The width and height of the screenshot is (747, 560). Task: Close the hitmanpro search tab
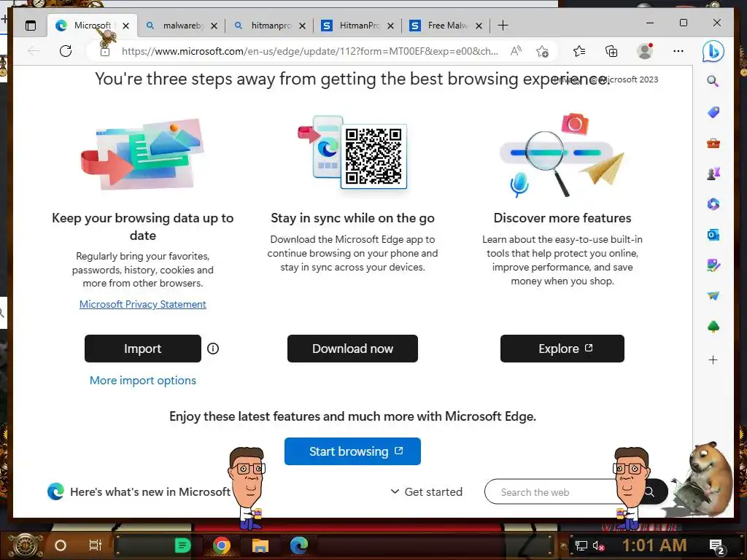coord(303,26)
